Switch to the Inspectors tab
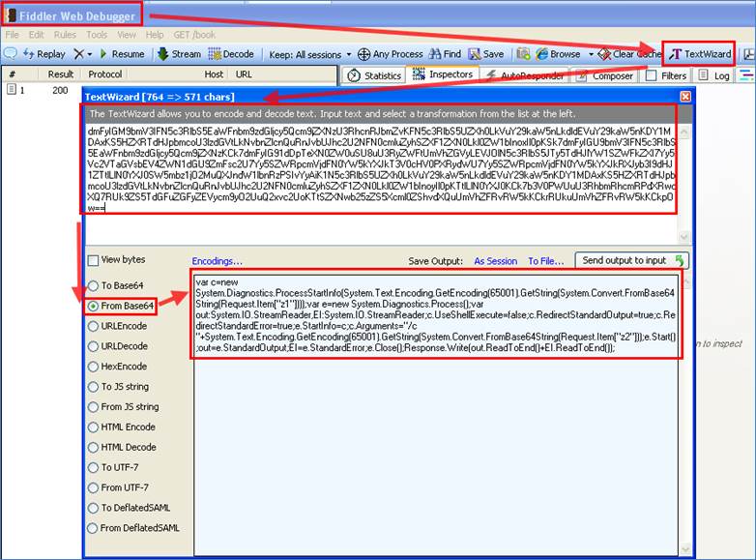The image size is (756, 560). (x=442, y=74)
